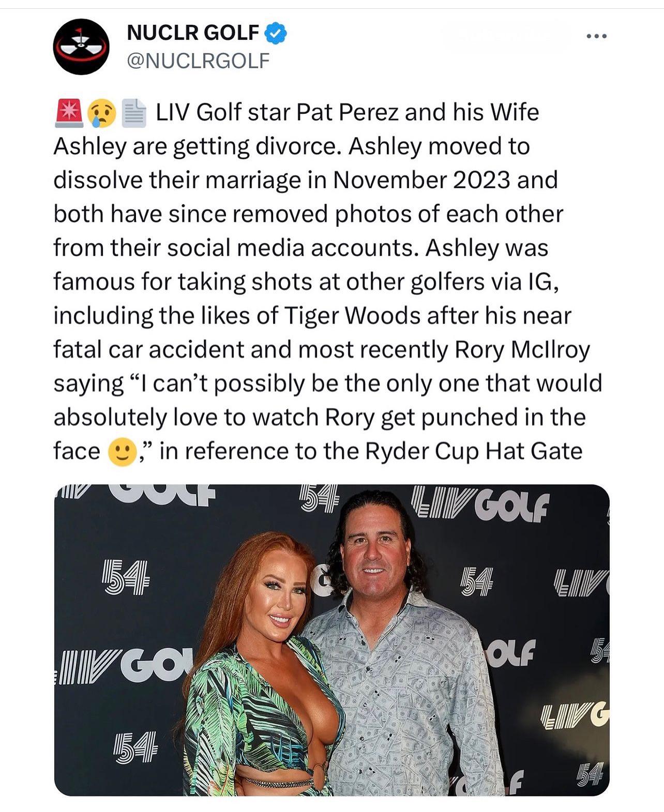Click the "November 2023" text
Viewport: 664px width, 812px height.
(421, 180)
